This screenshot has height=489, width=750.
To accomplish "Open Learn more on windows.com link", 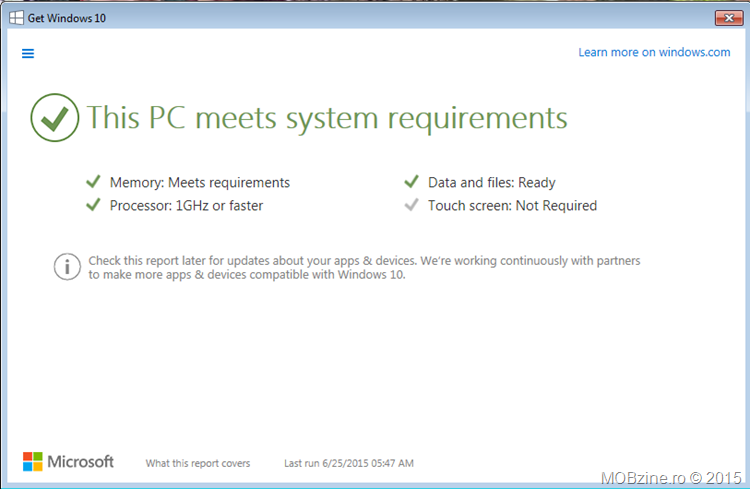I will [654, 52].
